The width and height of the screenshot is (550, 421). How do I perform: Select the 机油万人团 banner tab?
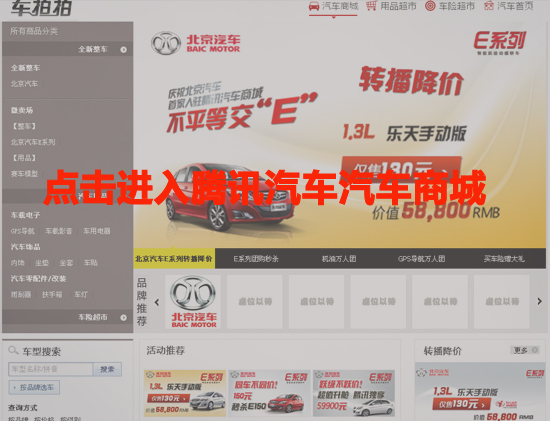point(339,259)
